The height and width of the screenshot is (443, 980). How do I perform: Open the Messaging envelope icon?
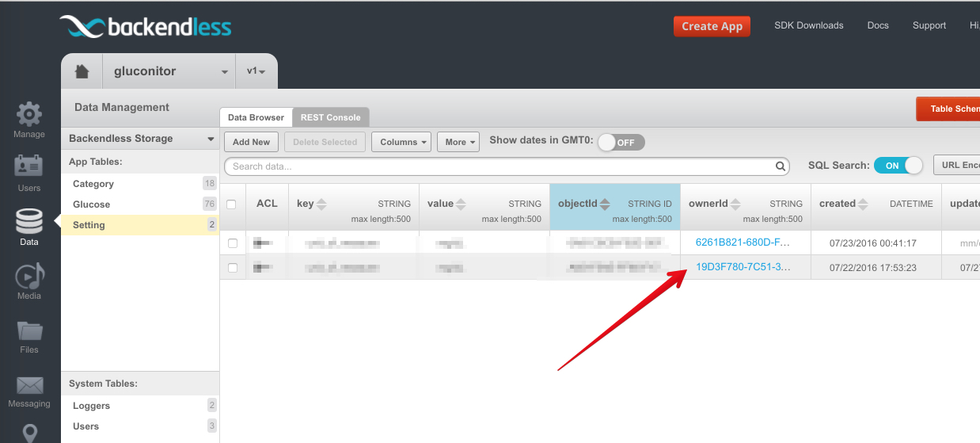pyautogui.click(x=29, y=385)
